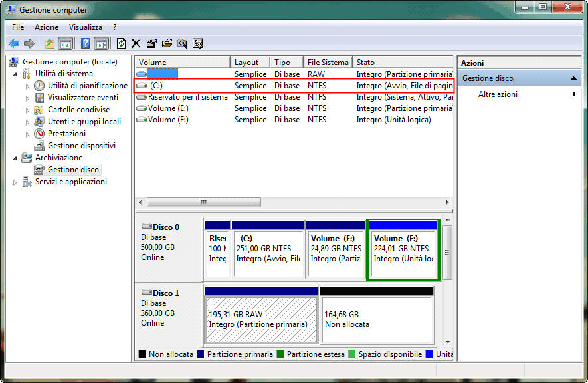Click the blue Help question mark icon
The width and height of the screenshot is (588, 383).
[x=85, y=43]
